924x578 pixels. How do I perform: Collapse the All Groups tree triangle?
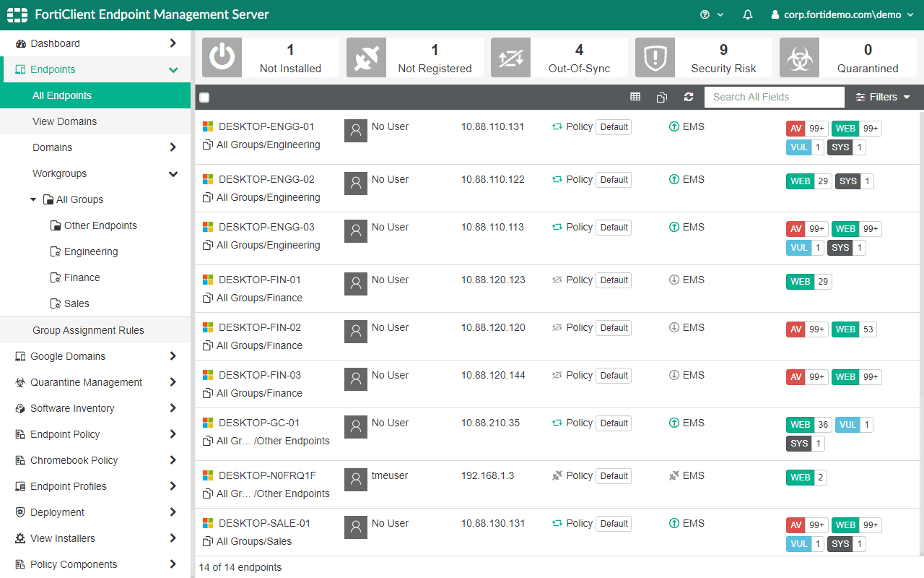[x=33, y=199]
